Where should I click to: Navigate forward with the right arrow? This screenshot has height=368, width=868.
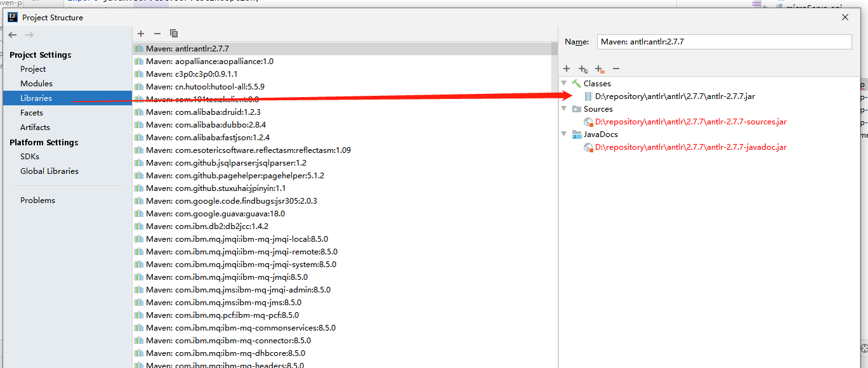click(29, 35)
